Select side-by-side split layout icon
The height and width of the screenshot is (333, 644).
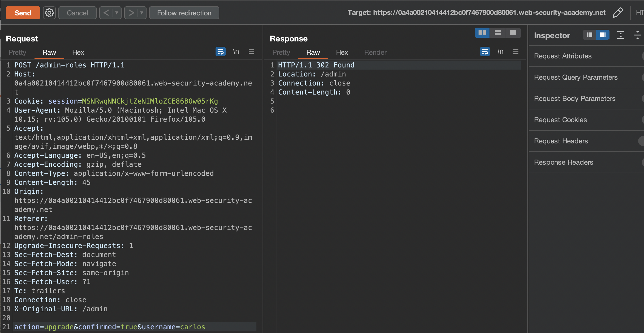482,33
